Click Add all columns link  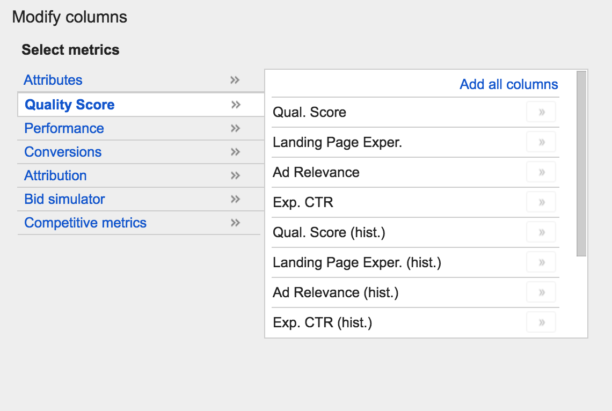pos(509,84)
